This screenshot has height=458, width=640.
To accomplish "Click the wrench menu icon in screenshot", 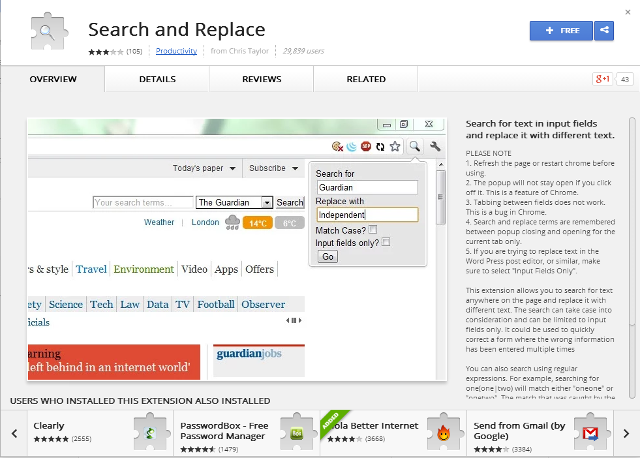I will 435,146.
